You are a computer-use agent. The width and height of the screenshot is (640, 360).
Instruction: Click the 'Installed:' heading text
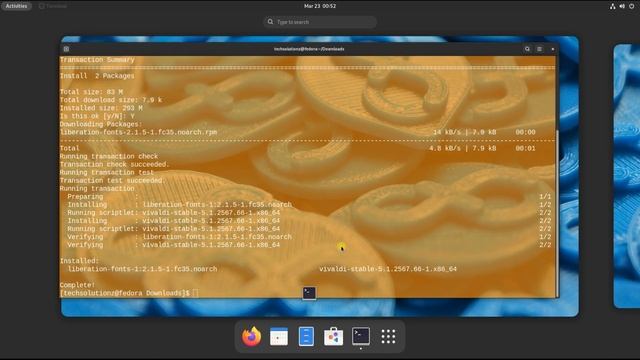pos(79,261)
